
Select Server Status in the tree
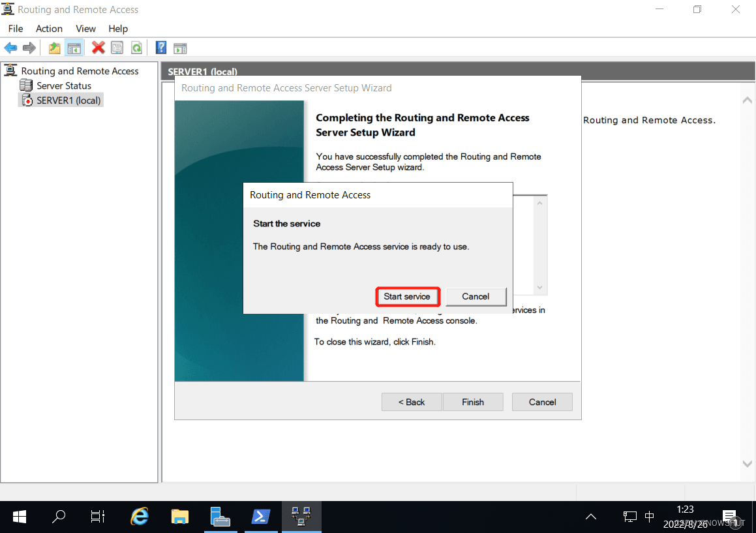pos(64,86)
